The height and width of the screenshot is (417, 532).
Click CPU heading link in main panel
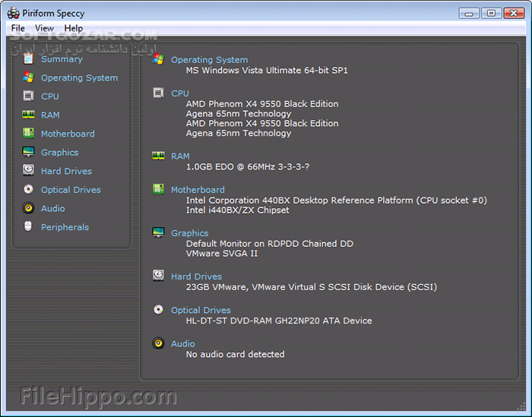coord(180,93)
